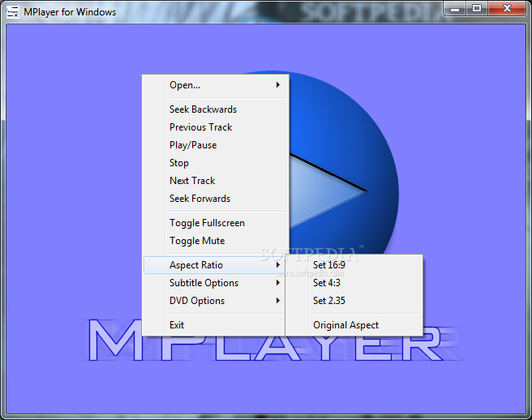Choose Exit from the context menu

214,325
